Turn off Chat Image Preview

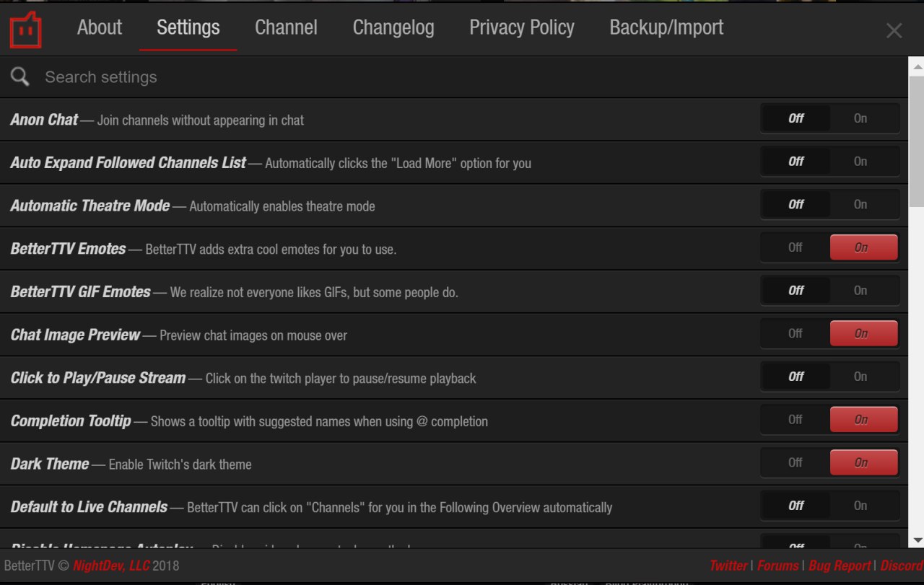796,333
